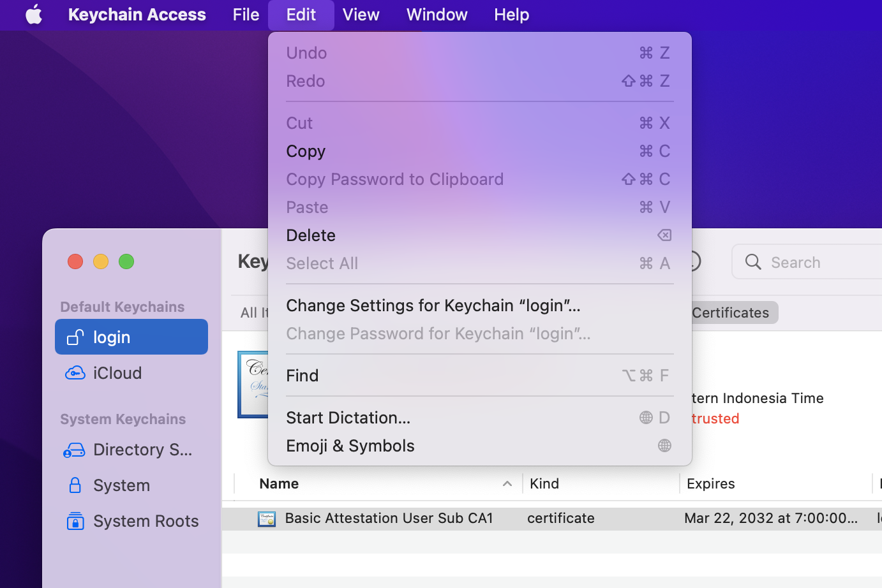
Task: Click the iCloud key cloud icon
Action: point(75,373)
